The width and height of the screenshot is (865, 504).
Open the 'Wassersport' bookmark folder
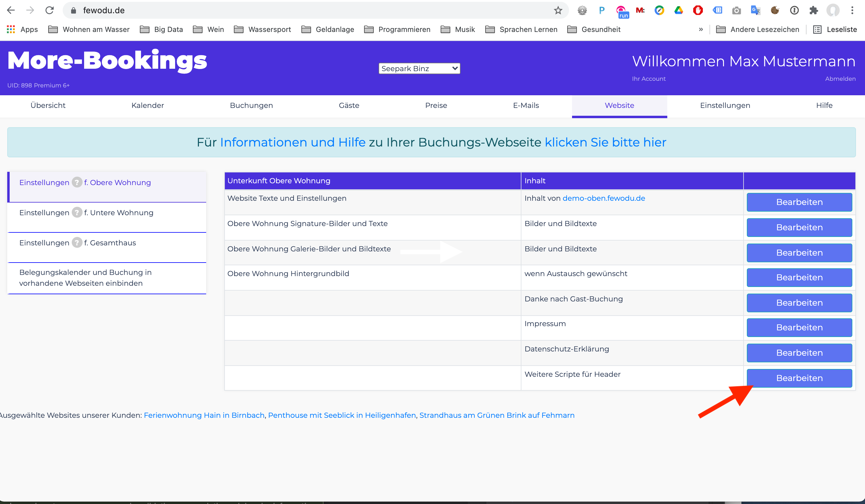point(262,30)
